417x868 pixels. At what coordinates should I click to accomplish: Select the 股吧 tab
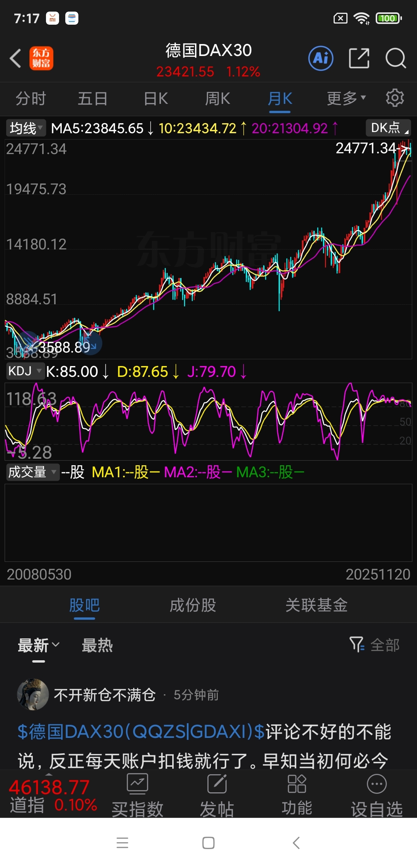[85, 605]
